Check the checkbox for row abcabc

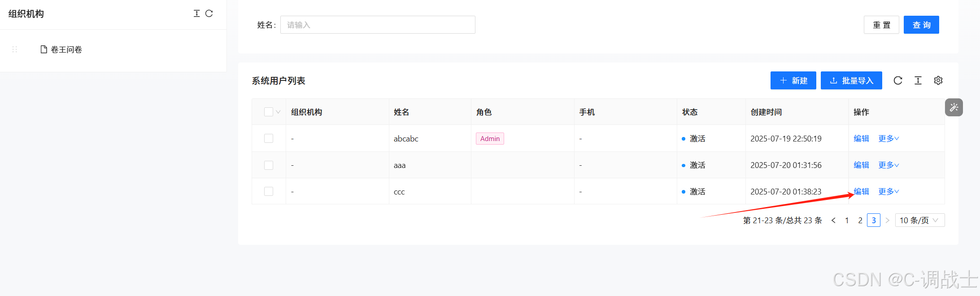click(269, 138)
